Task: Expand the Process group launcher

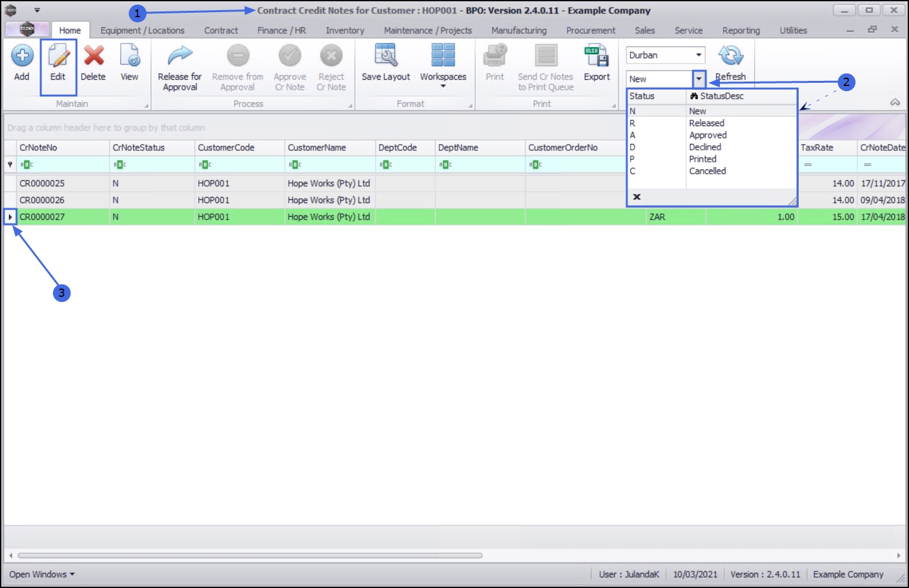Action: click(x=350, y=106)
